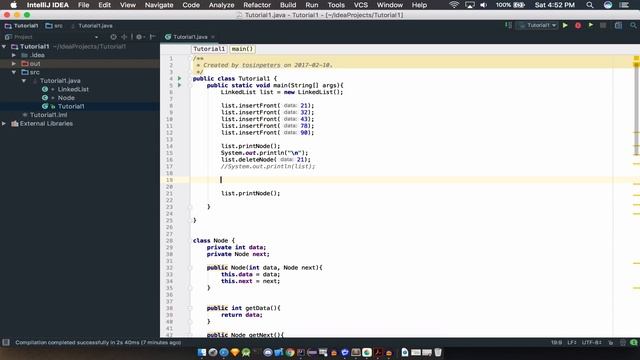The image size is (640, 360).
Task: Click the red Debug button
Action: coord(578,25)
